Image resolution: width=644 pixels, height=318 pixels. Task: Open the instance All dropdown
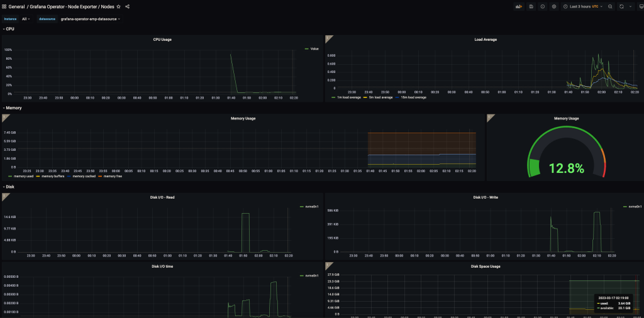coord(26,19)
